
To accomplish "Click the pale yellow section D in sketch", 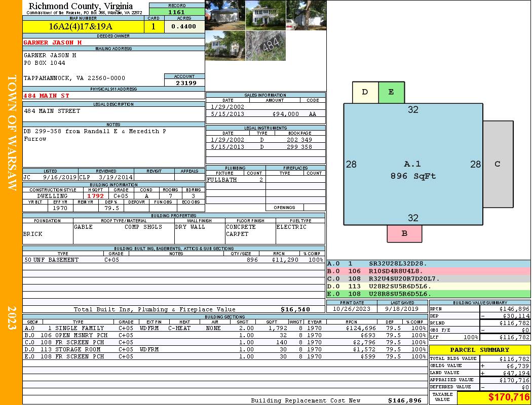I will tap(365, 92).
